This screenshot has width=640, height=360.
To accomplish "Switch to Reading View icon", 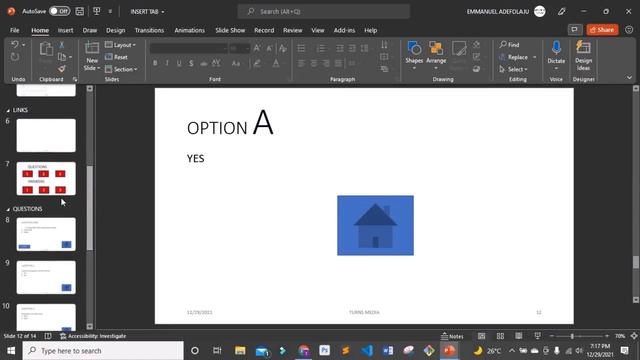I will [x=519, y=336].
